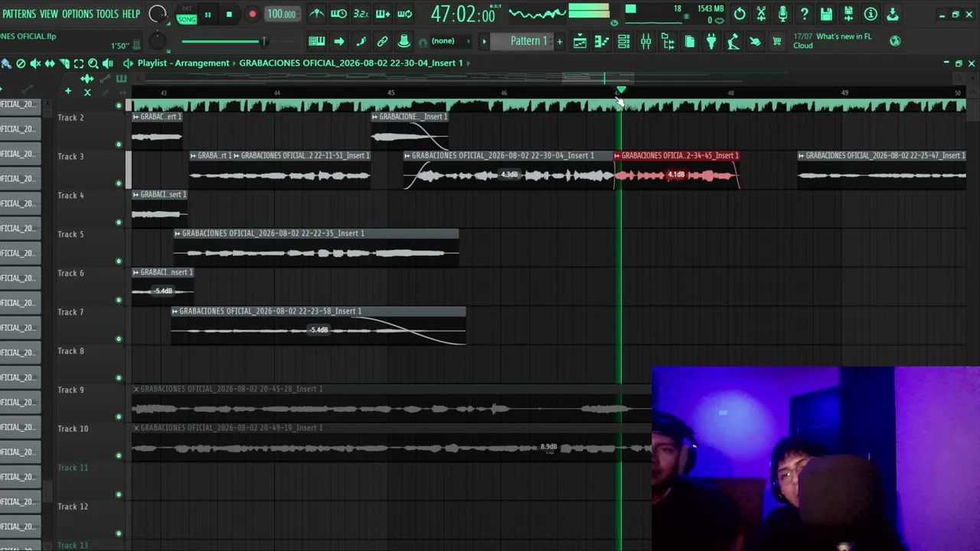Open the Playlist view from toolbar
The height and width of the screenshot is (551, 980).
coord(580,41)
